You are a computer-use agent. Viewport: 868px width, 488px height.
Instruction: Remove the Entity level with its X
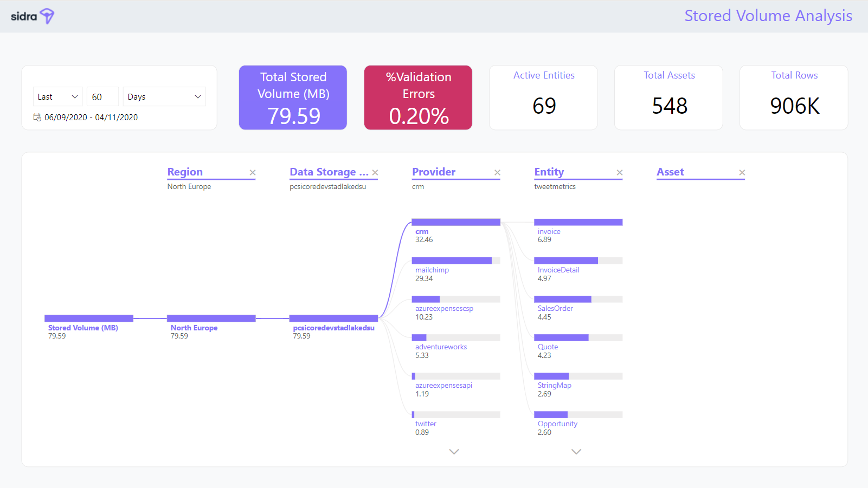pos(620,173)
